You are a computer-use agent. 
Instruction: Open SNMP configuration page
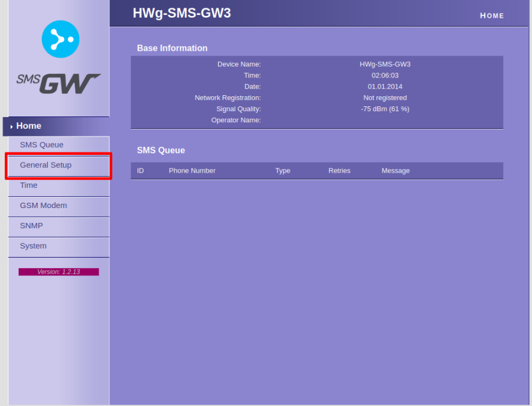tap(59, 226)
